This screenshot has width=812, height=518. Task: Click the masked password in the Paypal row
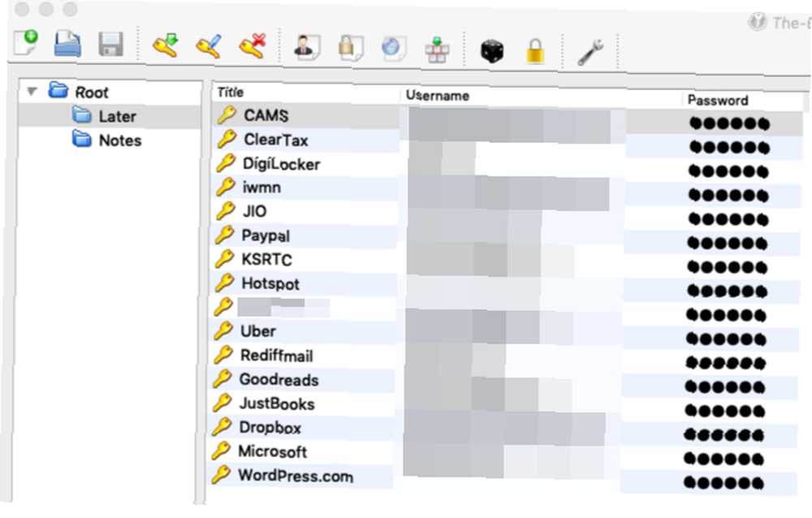coord(728,244)
